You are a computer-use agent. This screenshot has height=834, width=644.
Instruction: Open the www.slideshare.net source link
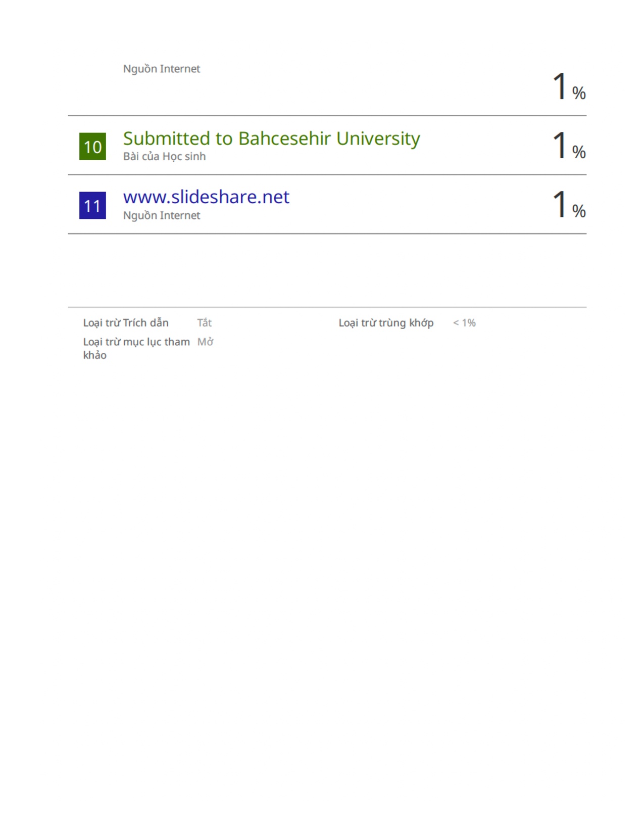[206, 197]
